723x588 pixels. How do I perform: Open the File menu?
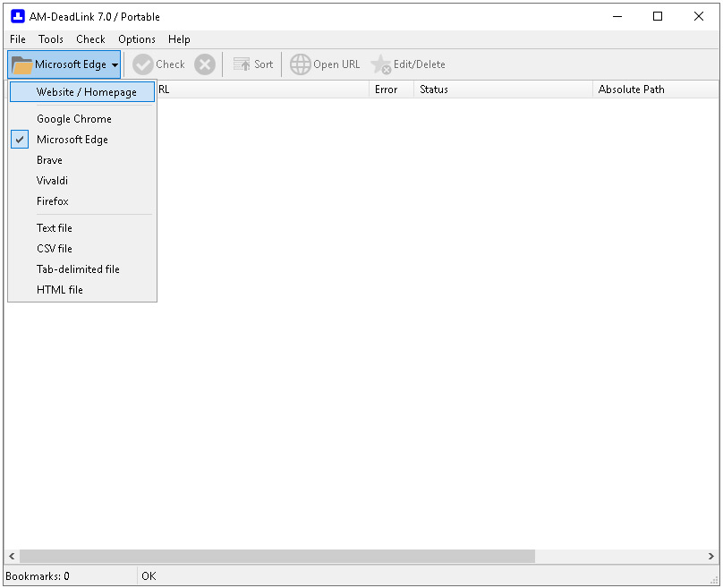18,39
